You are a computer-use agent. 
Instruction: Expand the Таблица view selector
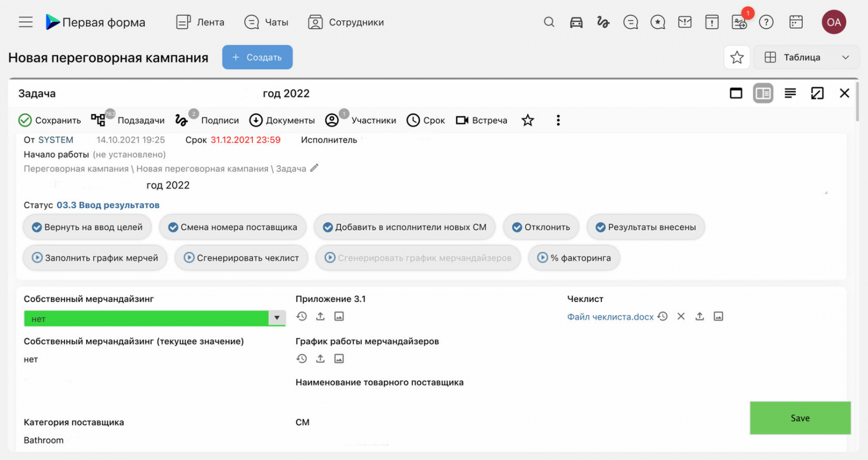point(846,57)
